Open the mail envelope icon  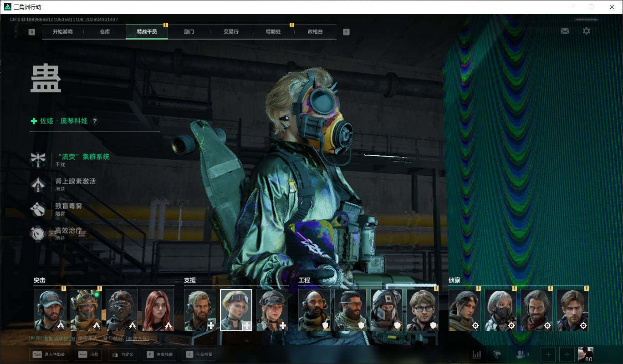pos(565,31)
